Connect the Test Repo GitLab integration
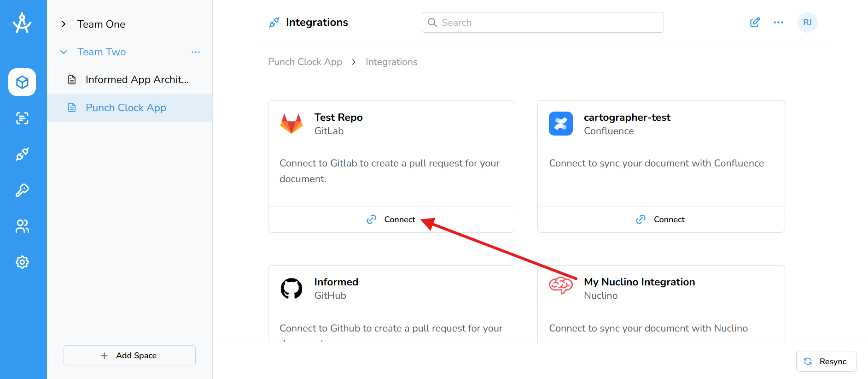The image size is (868, 379). (x=391, y=219)
